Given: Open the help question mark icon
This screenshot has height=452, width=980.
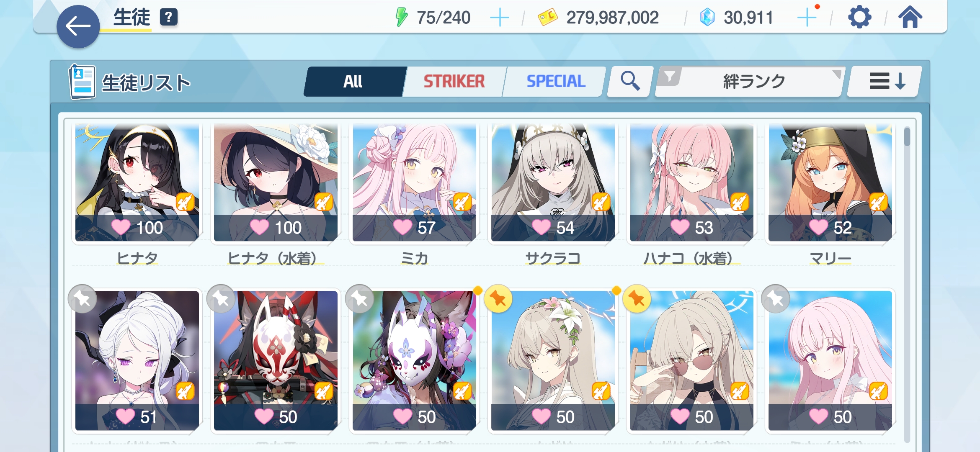Looking at the screenshot, I should pyautogui.click(x=168, y=17).
